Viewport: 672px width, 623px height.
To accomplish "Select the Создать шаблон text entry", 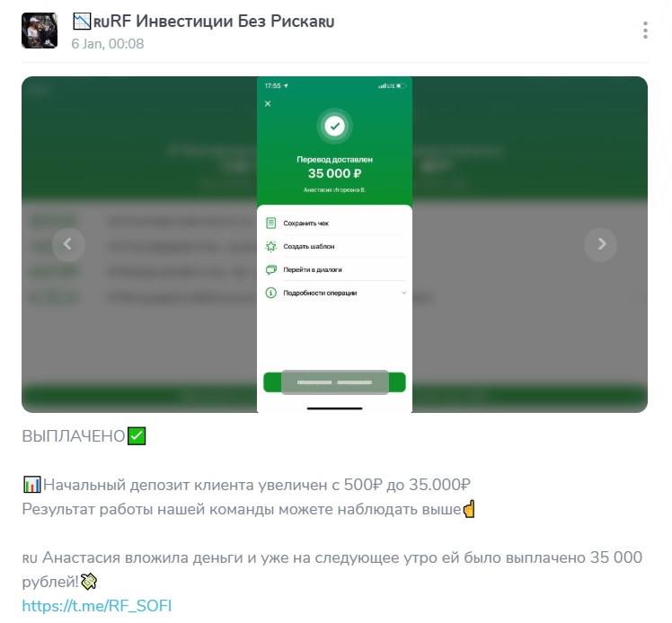I will [x=308, y=246].
